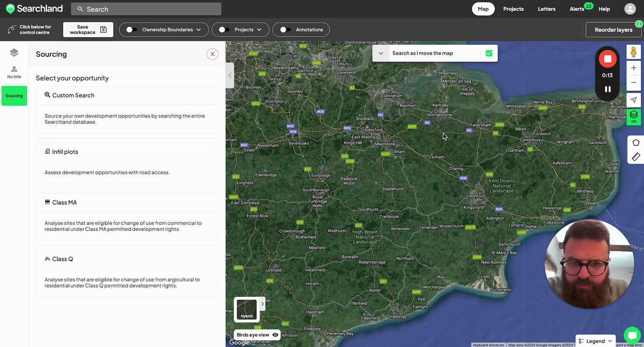This screenshot has width=644, height=347.
Task: Open Keyboard shortcuts link
Action: coord(488,345)
